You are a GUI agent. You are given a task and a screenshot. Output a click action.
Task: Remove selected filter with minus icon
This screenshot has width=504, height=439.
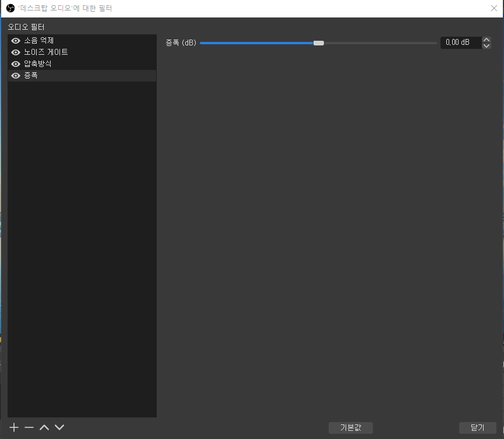click(x=29, y=427)
